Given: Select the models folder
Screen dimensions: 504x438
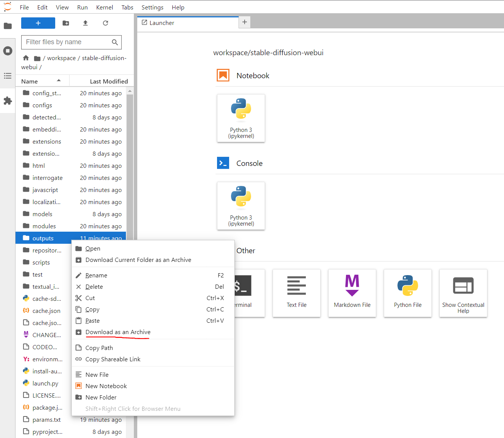Looking at the screenshot, I should coord(71,214).
